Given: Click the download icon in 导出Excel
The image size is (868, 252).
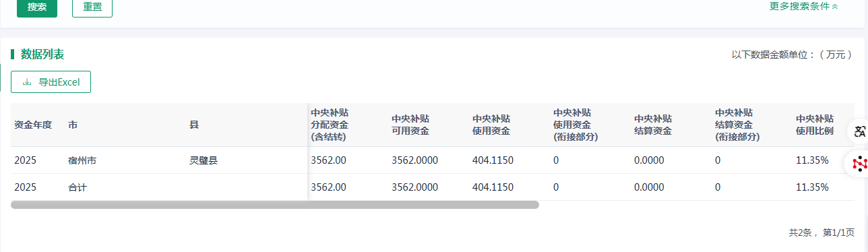Looking at the screenshot, I should (x=27, y=82).
